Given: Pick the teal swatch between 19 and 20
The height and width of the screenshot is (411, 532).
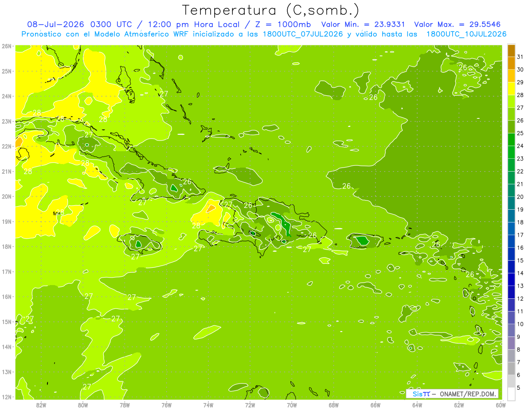Looking at the screenshot, I should 511,203.
